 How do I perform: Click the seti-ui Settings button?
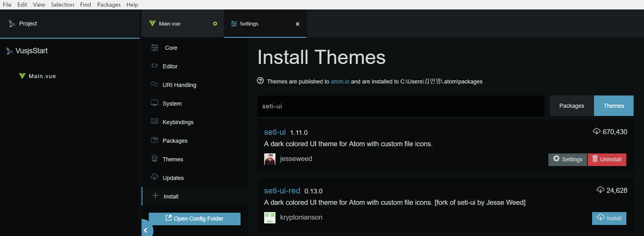[568, 159]
